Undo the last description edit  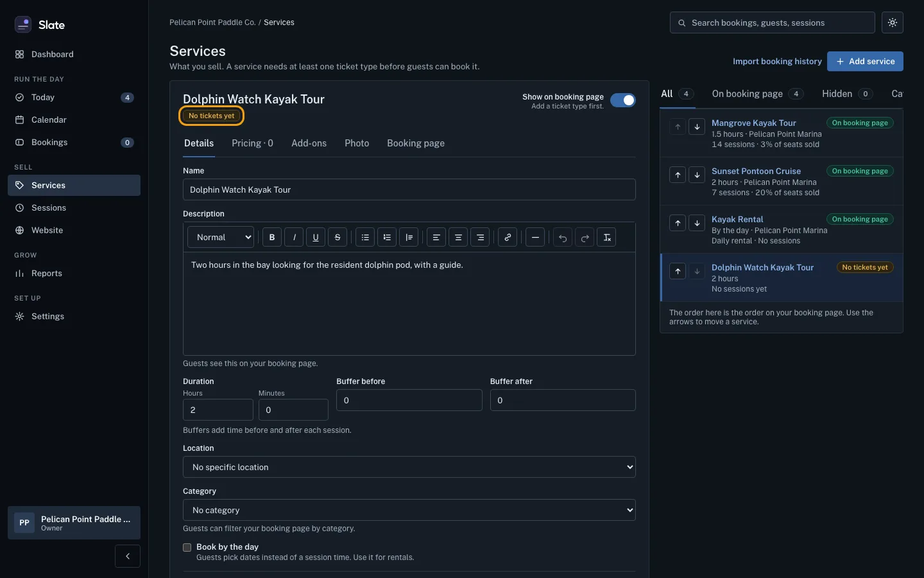563,238
